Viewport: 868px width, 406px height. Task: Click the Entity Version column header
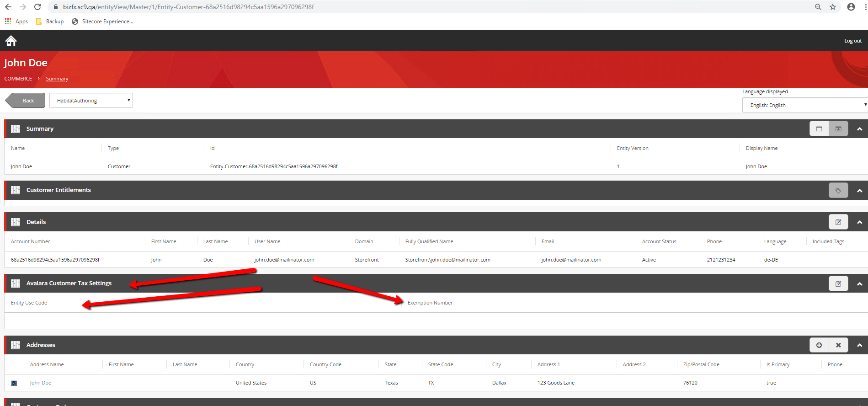pyautogui.click(x=633, y=148)
